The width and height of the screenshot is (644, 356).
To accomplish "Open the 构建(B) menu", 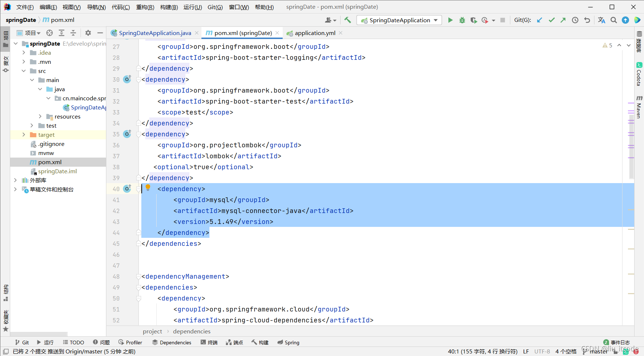I will pyautogui.click(x=169, y=7).
